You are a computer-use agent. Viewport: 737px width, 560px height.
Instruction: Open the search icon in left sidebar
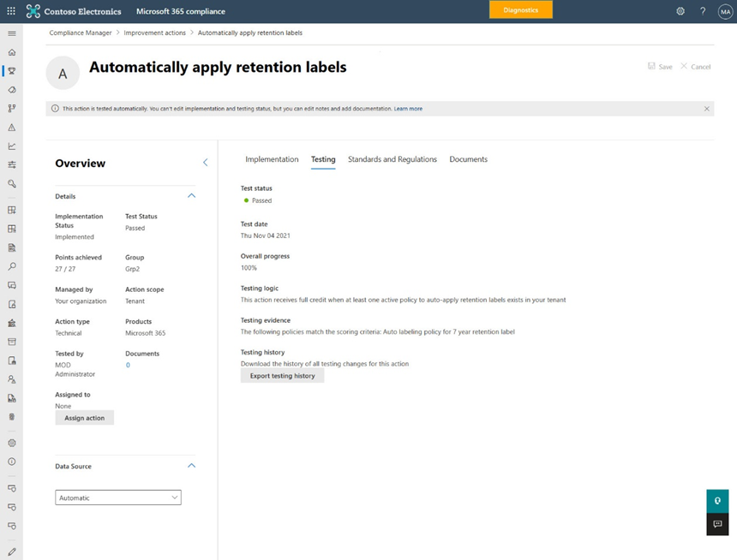tap(12, 266)
